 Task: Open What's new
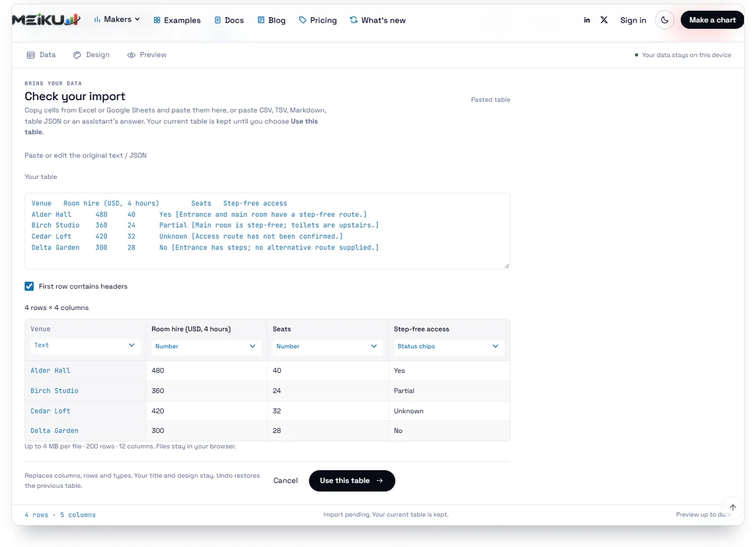[x=378, y=20]
